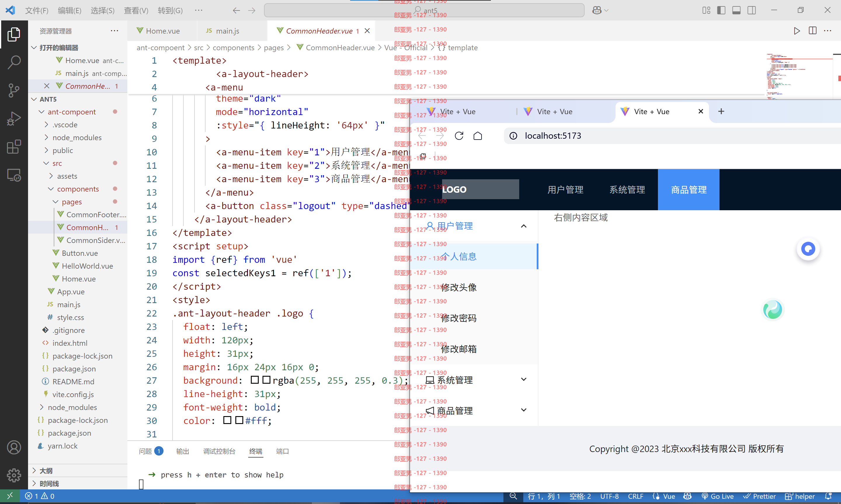Viewport: 841px width, 504px height.
Task: Open the 文件(F) menu
Action: point(37,11)
